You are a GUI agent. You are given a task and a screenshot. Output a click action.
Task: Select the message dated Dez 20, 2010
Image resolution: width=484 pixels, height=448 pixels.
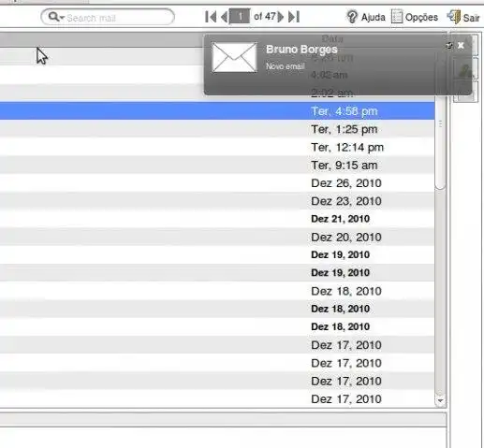(x=217, y=238)
